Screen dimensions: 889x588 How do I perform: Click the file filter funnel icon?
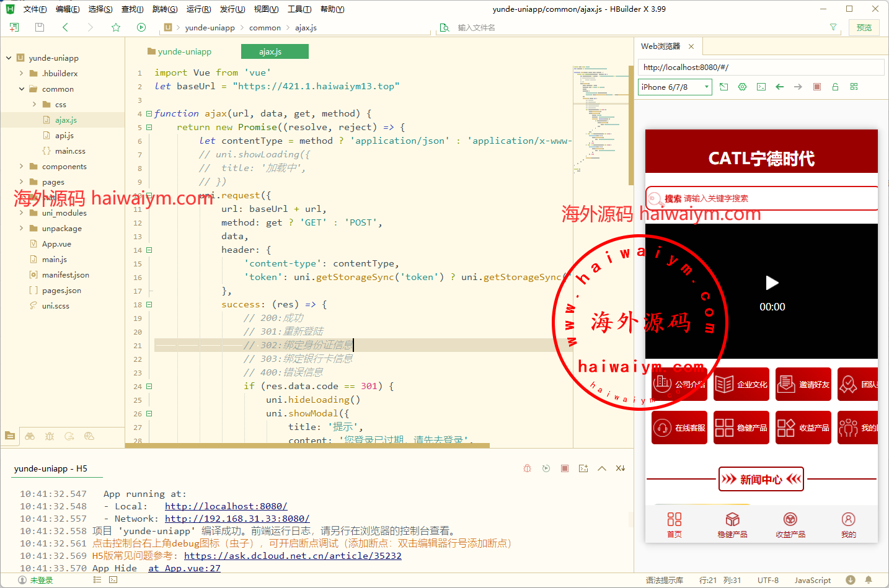pyautogui.click(x=833, y=27)
